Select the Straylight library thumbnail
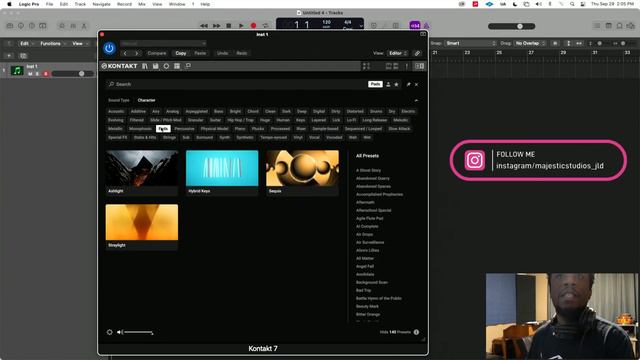The height and width of the screenshot is (360, 640). pos(142,227)
